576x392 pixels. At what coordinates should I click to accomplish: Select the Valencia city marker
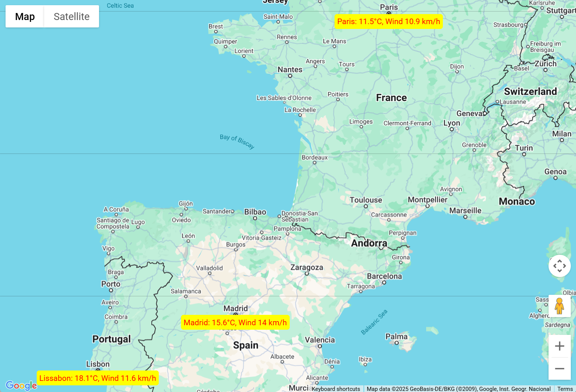(x=320, y=346)
